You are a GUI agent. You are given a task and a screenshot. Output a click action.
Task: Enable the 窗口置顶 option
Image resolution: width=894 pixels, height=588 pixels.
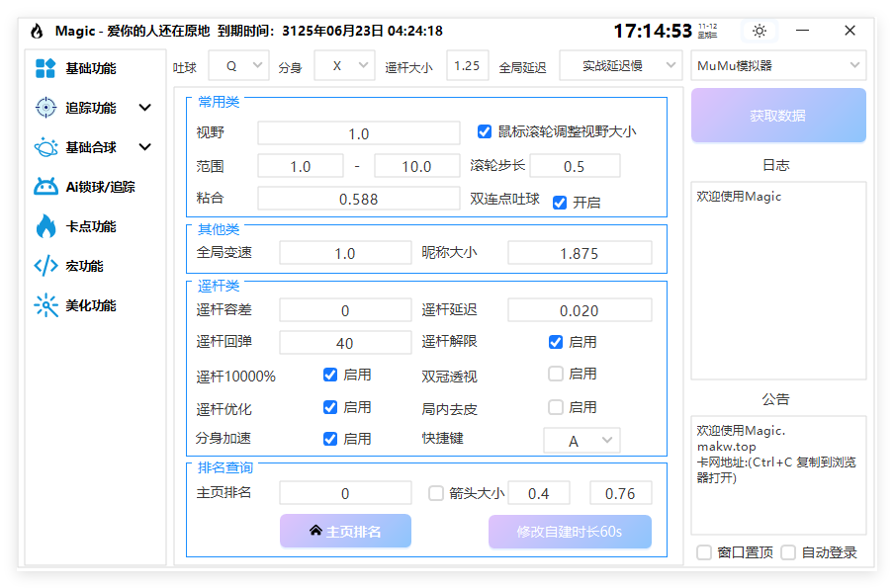[x=706, y=552]
